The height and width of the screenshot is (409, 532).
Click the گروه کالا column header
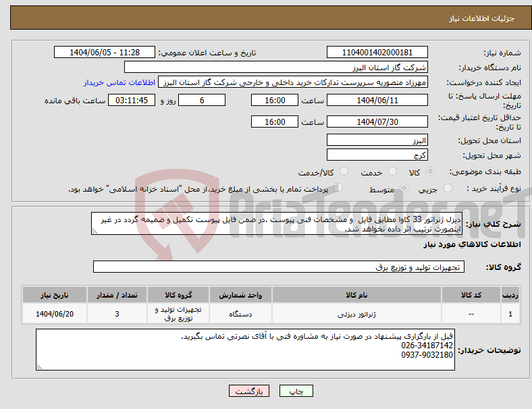178,295
